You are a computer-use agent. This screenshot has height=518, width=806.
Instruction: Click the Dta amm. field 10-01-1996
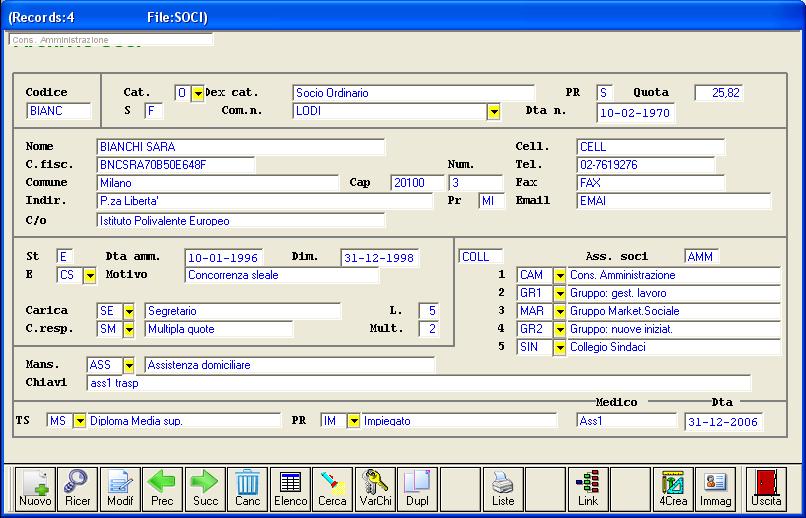[224, 258]
